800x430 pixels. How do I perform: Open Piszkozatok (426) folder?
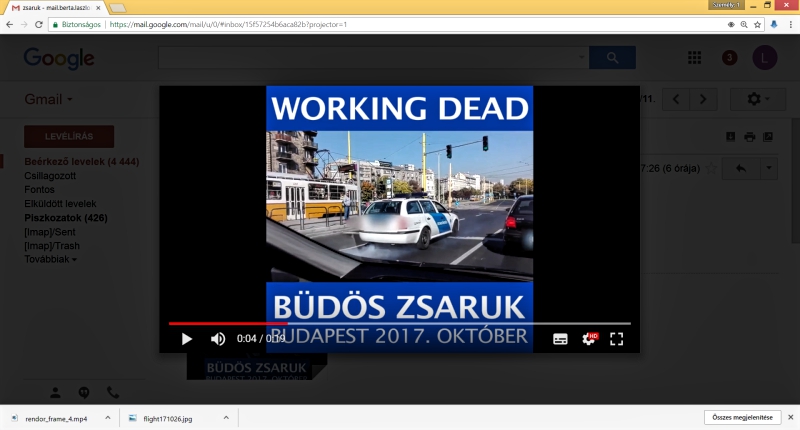66,218
